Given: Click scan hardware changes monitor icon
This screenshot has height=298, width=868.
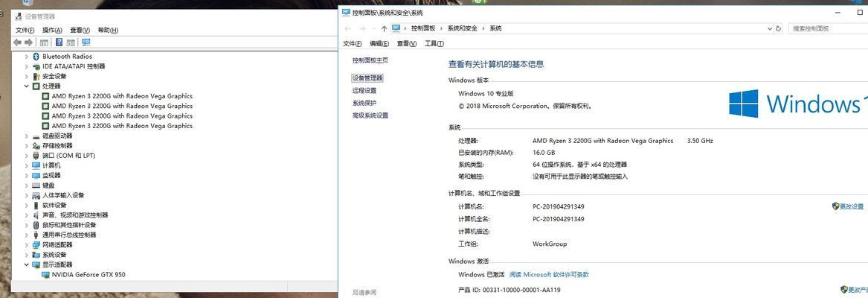Looking at the screenshot, I should pos(86,42).
